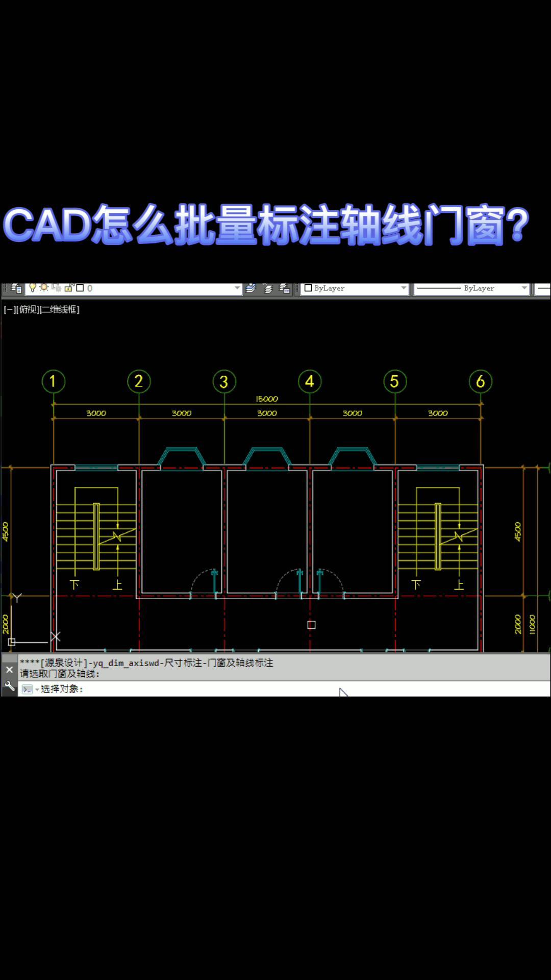Click the layer 0 color swatch
Viewport: 551px width, 980px height.
point(80,288)
